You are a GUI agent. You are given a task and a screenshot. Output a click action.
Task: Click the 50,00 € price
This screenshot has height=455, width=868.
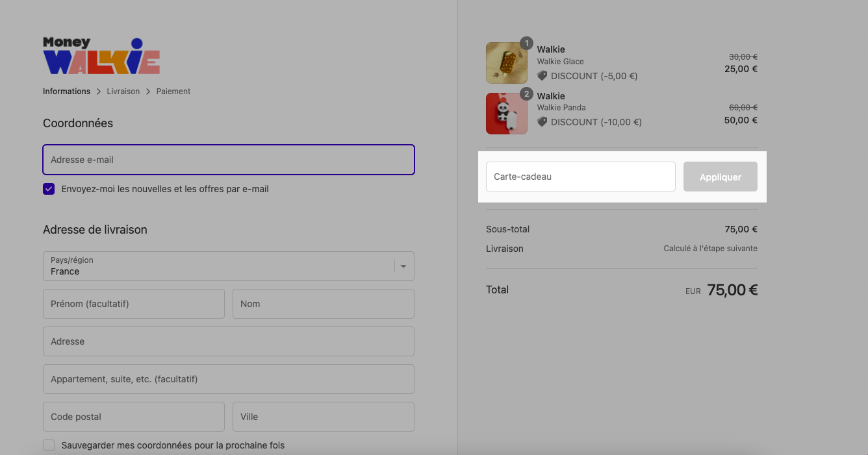click(x=741, y=120)
